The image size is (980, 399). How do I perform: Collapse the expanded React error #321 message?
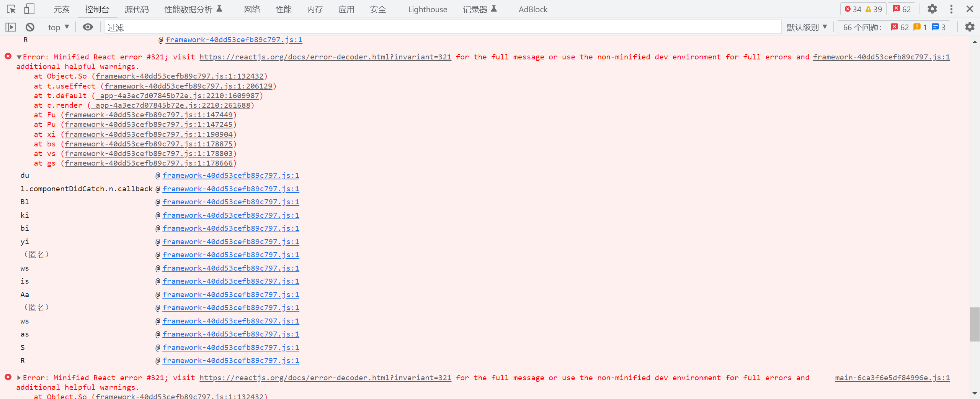point(19,57)
